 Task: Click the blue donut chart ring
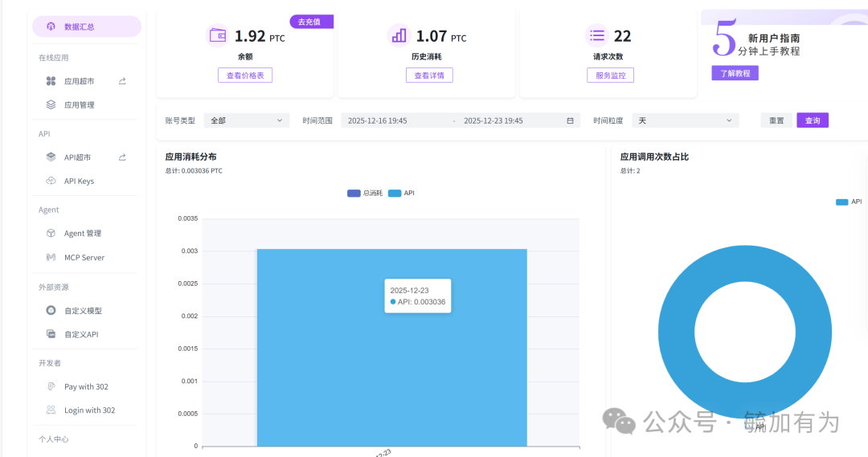675,332
